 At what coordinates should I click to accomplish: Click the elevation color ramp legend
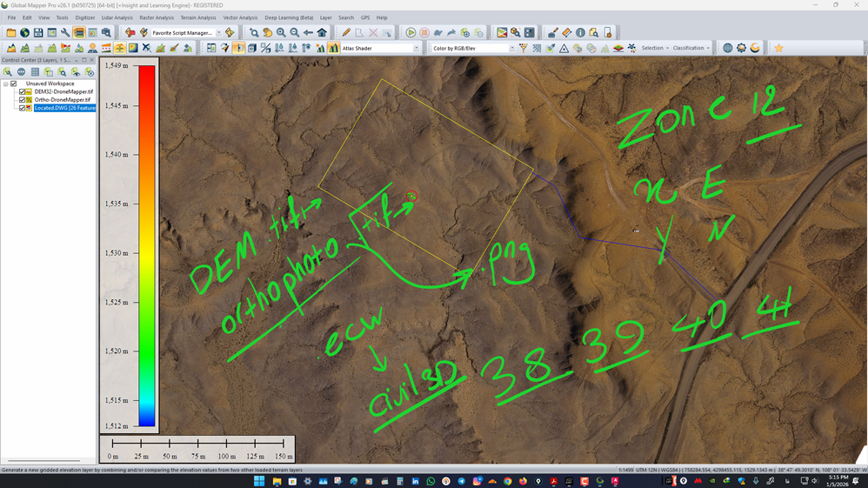coord(147,245)
